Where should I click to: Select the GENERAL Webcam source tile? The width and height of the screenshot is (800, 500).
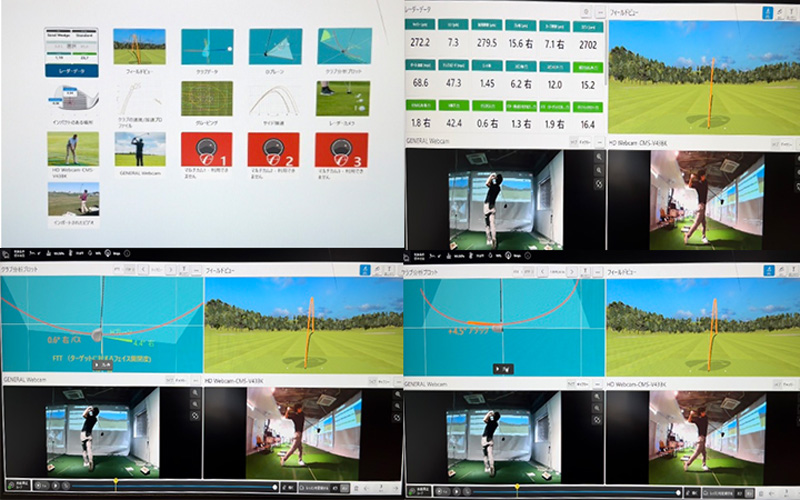click(x=139, y=152)
